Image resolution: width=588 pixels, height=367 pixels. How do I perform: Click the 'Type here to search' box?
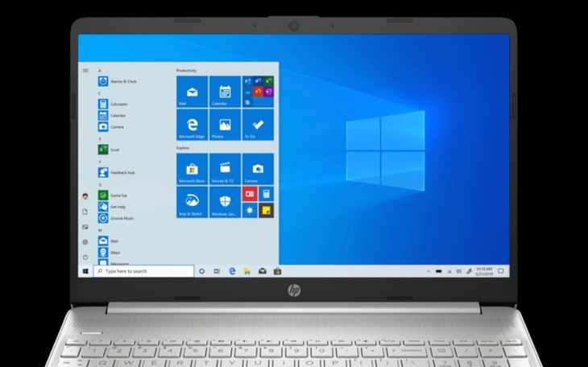click(x=143, y=271)
